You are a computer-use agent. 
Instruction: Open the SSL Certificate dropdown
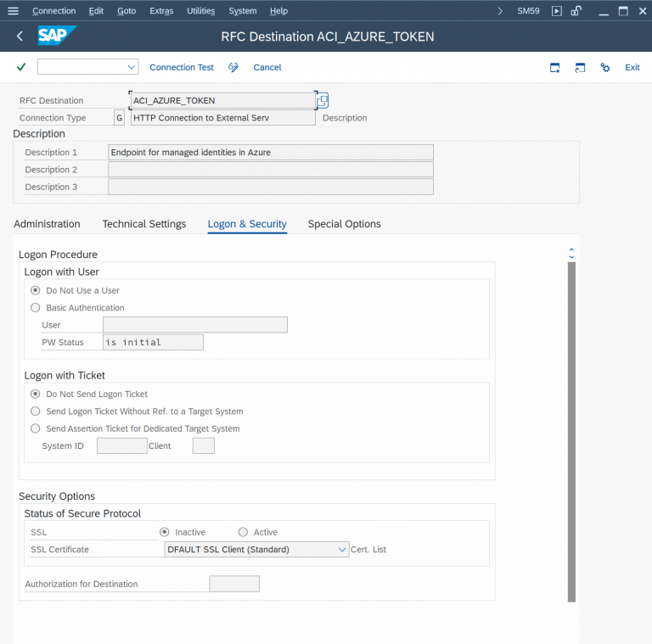click(342, 549)
